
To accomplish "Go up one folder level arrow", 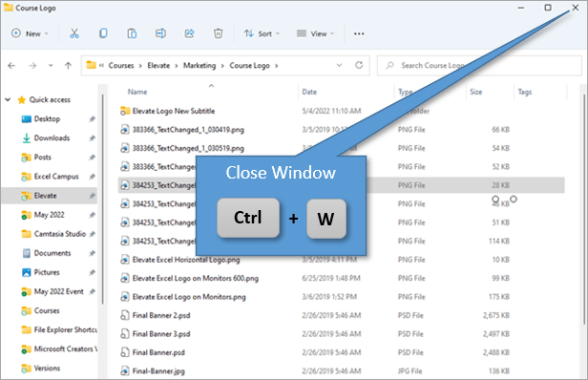I will pyautogui.click(x=68, y=66).
